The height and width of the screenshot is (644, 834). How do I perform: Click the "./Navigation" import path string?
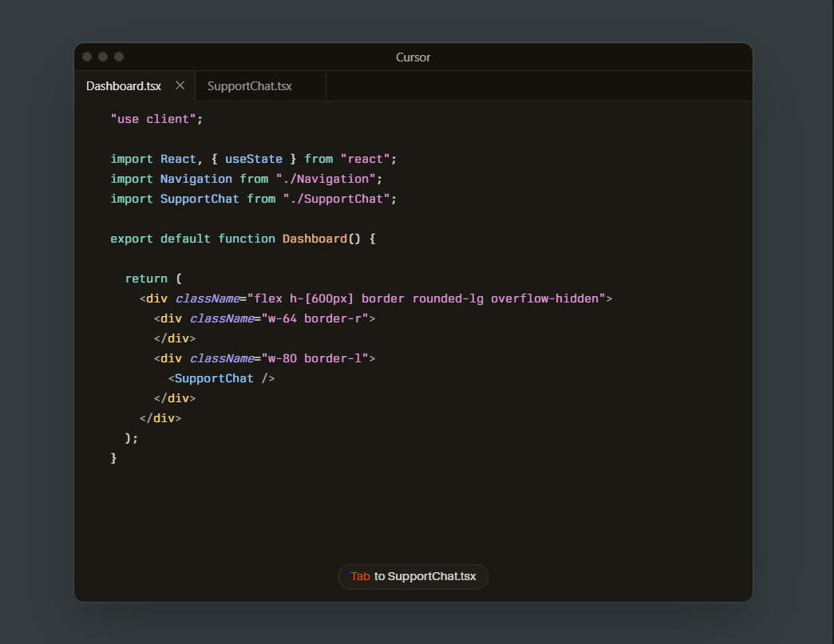click(330, 179)
